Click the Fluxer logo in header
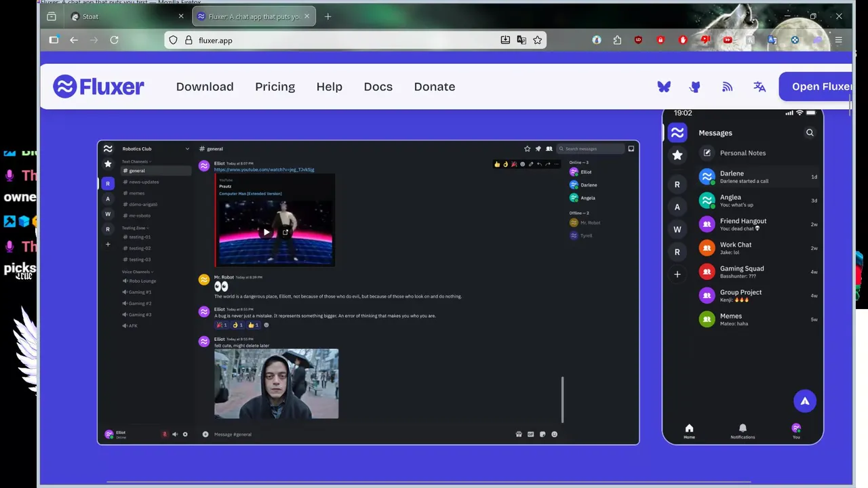Viewport: 868px width, 488px height. [x=98, y=87]
